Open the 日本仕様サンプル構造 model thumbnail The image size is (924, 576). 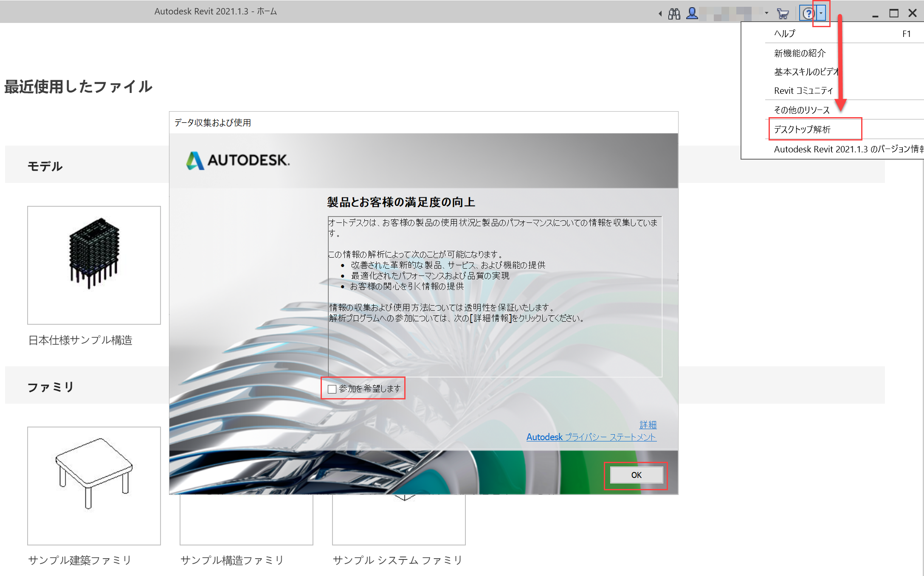(x=94, y=265)
